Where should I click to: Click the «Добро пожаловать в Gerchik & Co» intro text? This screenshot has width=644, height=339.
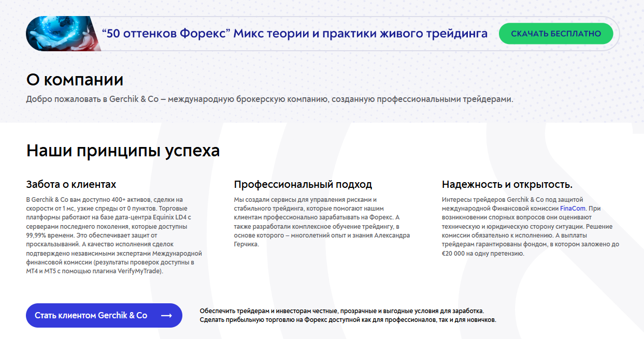(269, 99)
